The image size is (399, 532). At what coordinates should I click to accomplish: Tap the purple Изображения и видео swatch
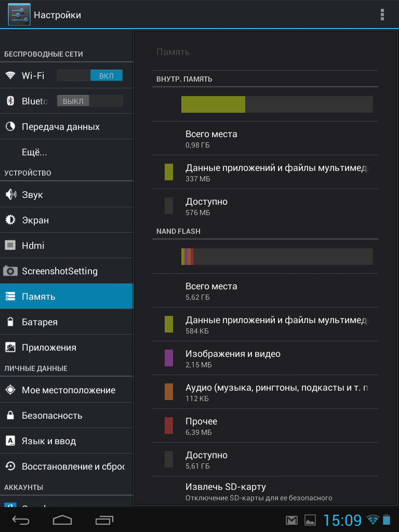(x=169, y=358)
